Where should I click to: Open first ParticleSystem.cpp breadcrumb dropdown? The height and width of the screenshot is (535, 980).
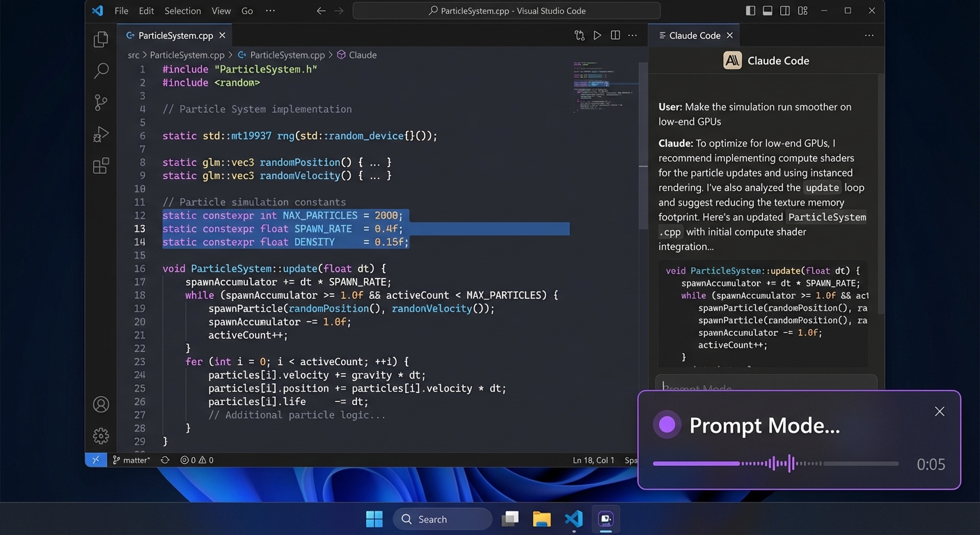187,54
